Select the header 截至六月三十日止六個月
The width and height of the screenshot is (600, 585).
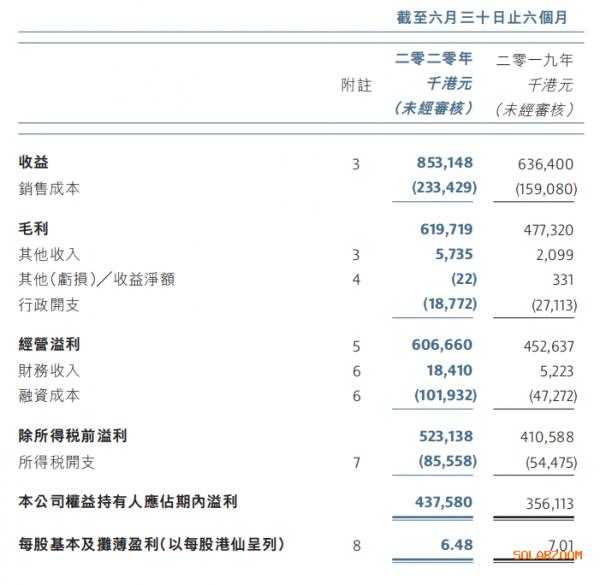click(481, 18)
